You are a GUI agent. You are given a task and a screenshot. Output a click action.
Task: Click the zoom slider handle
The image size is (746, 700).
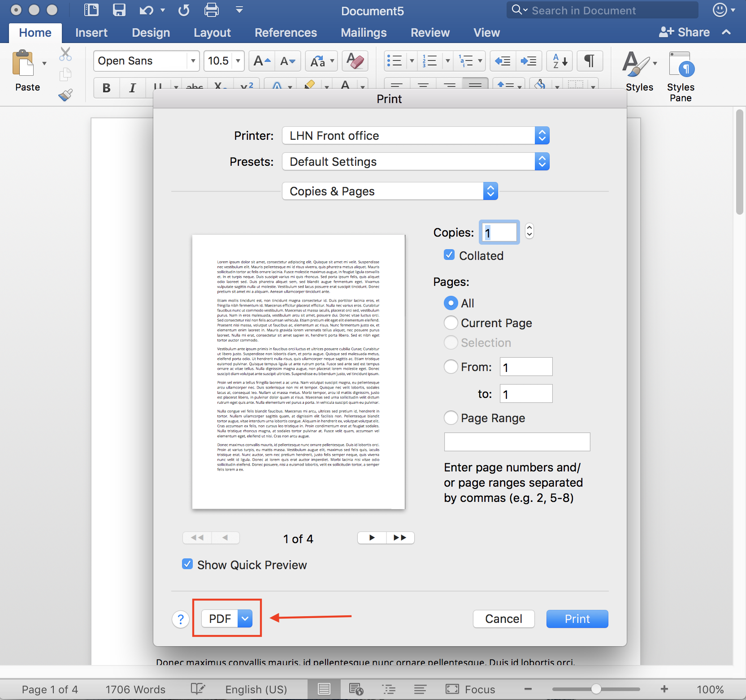[596, 689]
